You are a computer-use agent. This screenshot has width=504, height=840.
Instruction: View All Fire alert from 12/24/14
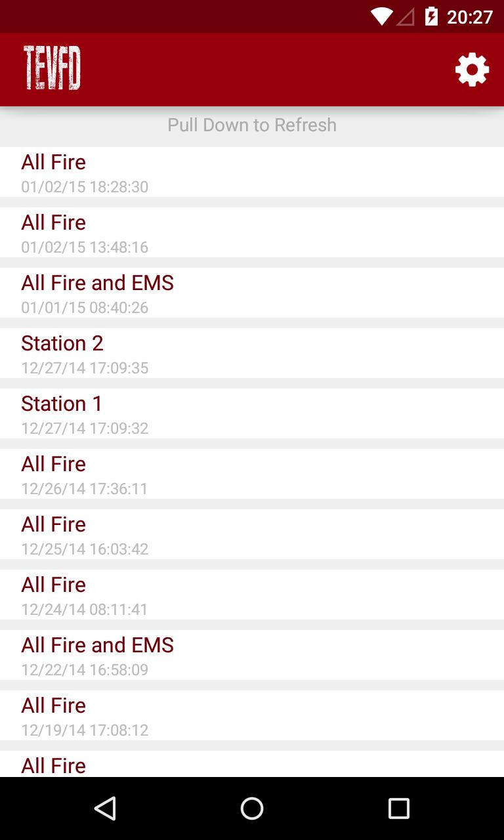[252, 595]
